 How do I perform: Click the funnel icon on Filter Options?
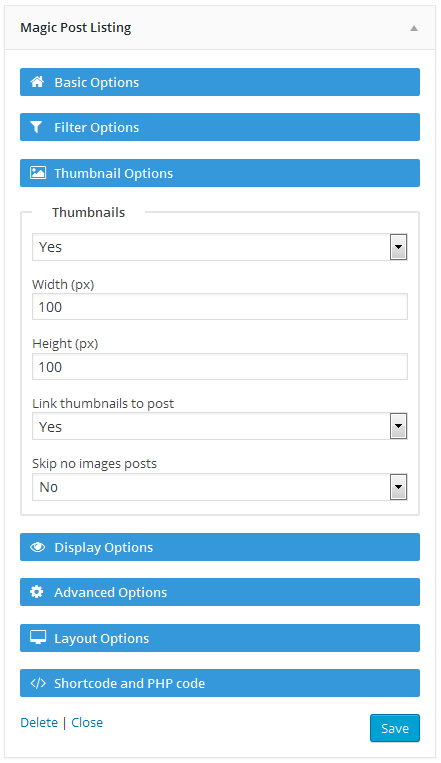pyautogui.click(x=36, y=127)
